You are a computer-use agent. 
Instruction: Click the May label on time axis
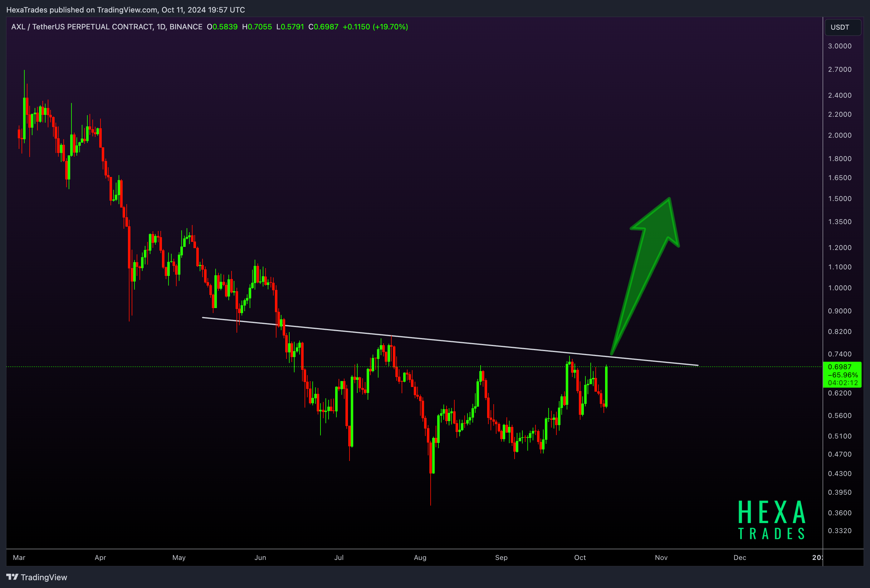pyautogui.click(x=179, y=558)
